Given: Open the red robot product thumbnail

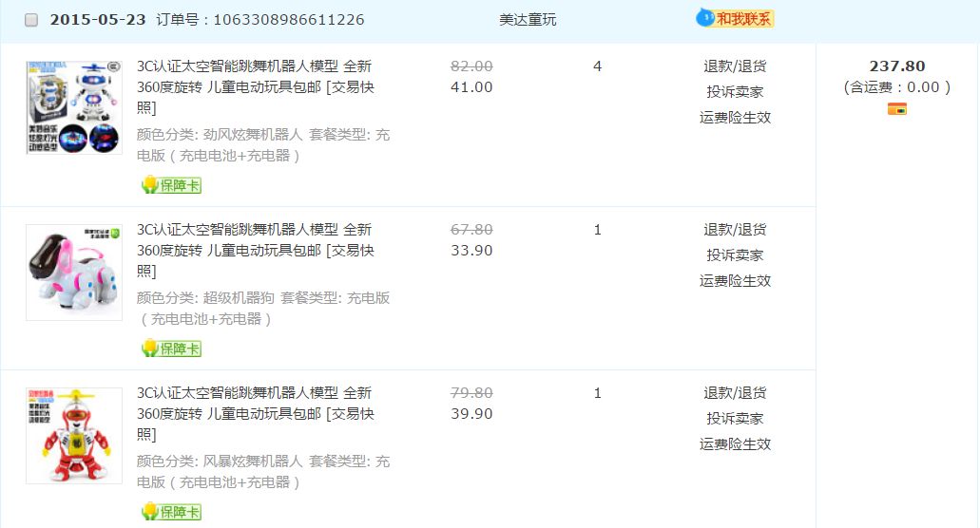Looking at the screenshot, I should coord(74,436).
